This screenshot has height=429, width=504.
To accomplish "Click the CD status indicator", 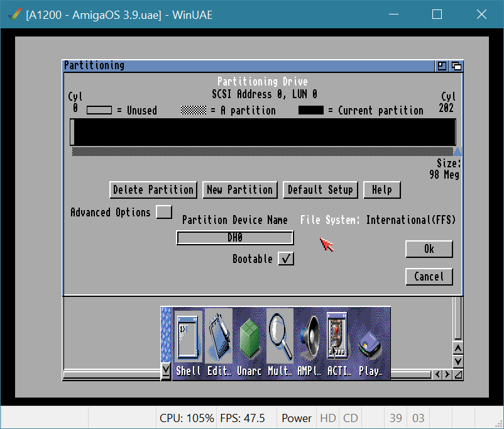I will (x=351, y=418).
